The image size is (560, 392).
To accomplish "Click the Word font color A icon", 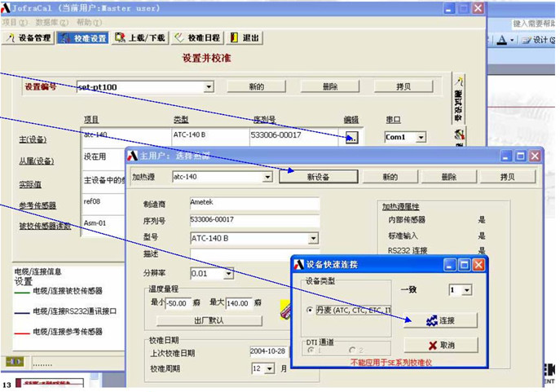I will tap(500, 40).
